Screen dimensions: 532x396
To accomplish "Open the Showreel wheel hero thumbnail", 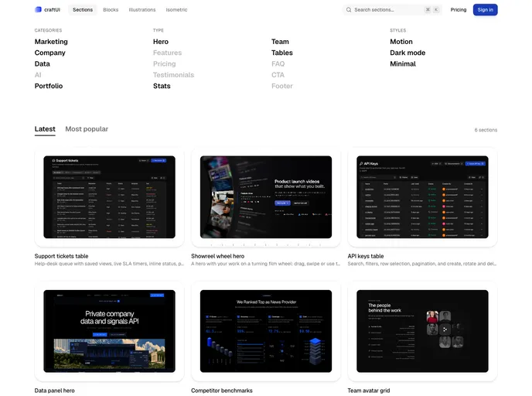I will (x=266, y=197).
